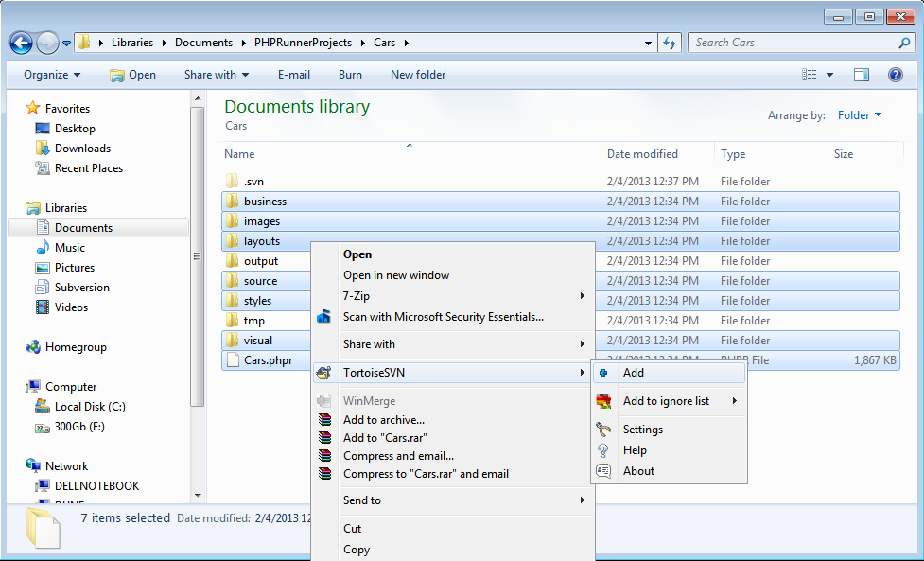The image size is (924, 561).
Task: Select the output folder row
Action: click(561, 261)
